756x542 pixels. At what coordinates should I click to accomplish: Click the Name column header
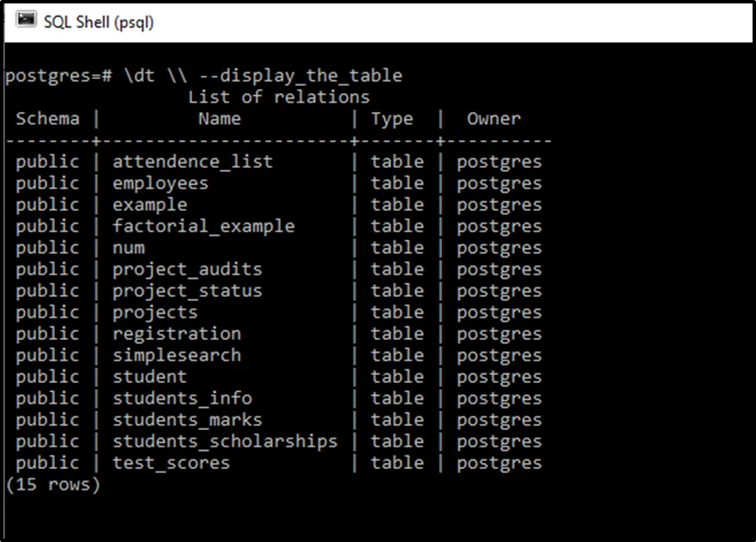pyautogui.click(x=220, y=119)
